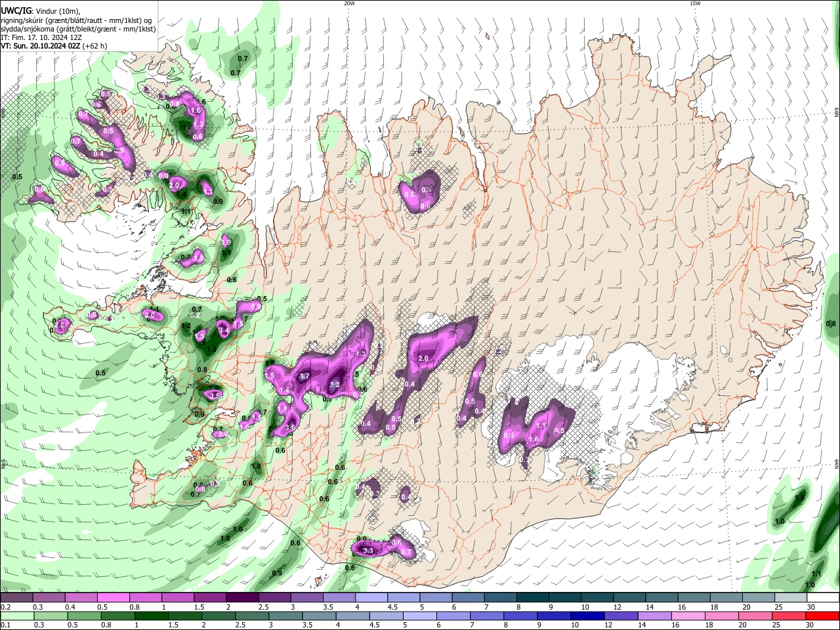Pick the darkest purple swatch above label 2
The width and height of the screenshot is (840, 630).
pos(242,598)
